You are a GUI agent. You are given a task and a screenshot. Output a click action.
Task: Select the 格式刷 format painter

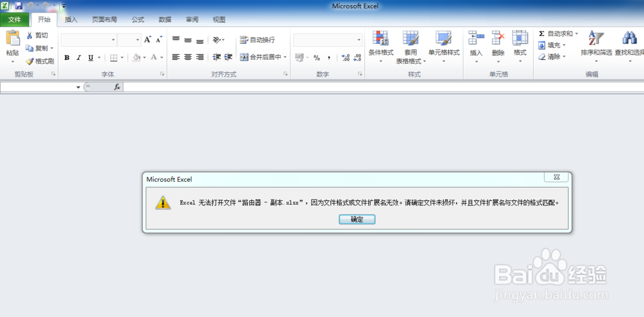point(40,61)
